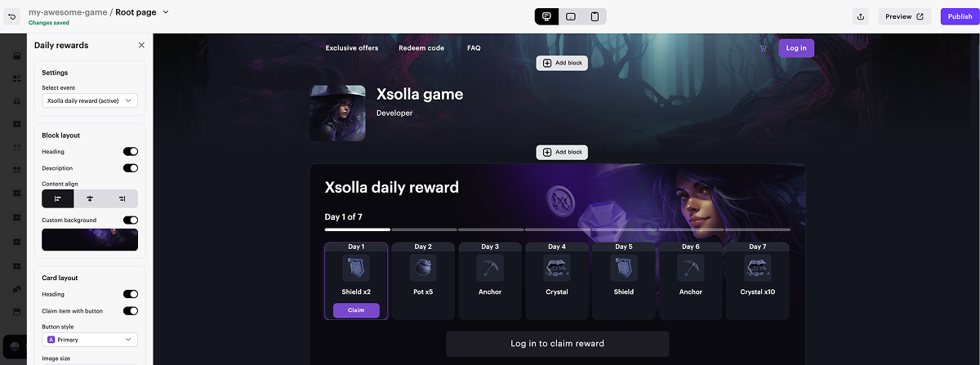Expand the Button style Primary dropdown
Viewport: 980px width, 365px height.
[90, 340]
